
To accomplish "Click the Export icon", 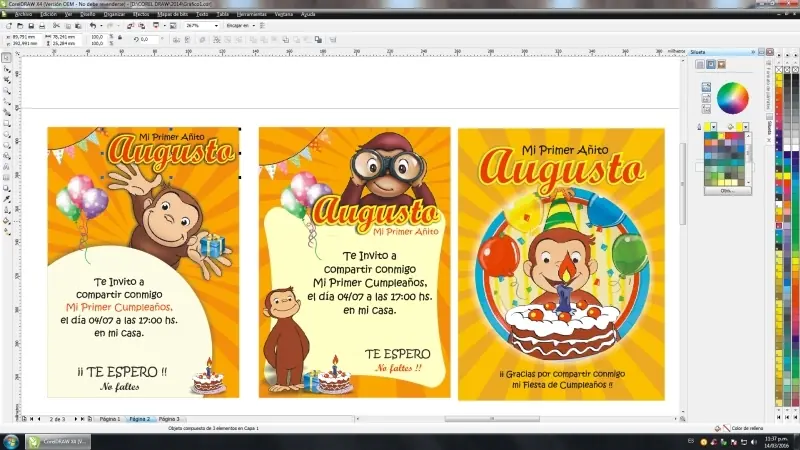I will (x=141, y=26).
